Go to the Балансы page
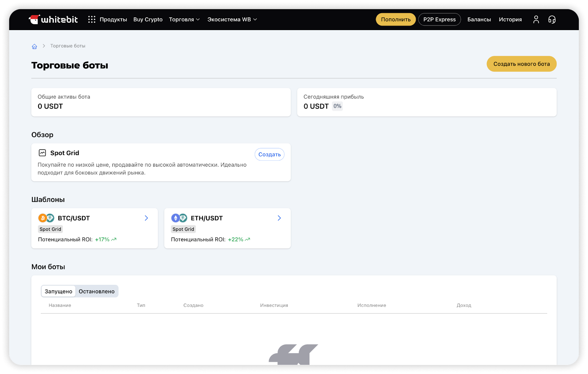Screen dimensions: 588x374 pos(479,19)
